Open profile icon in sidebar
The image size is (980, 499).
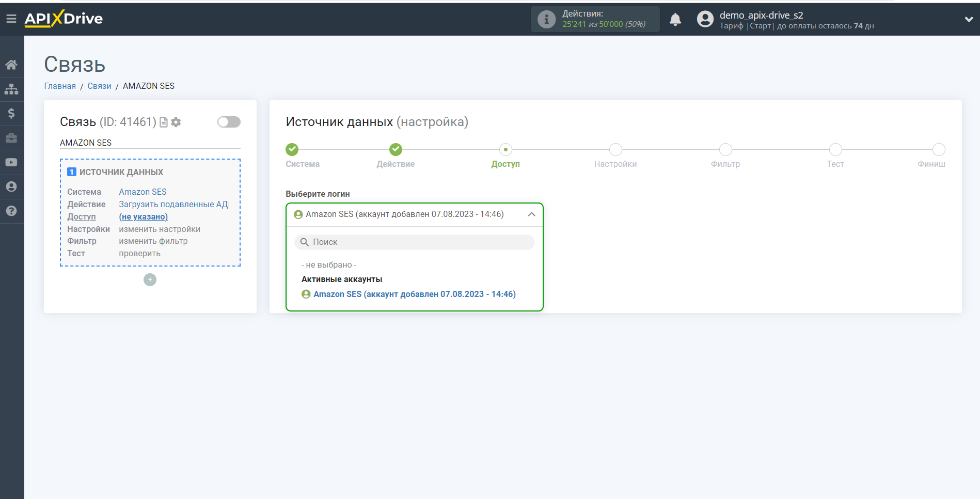click(x=11, y=186)
